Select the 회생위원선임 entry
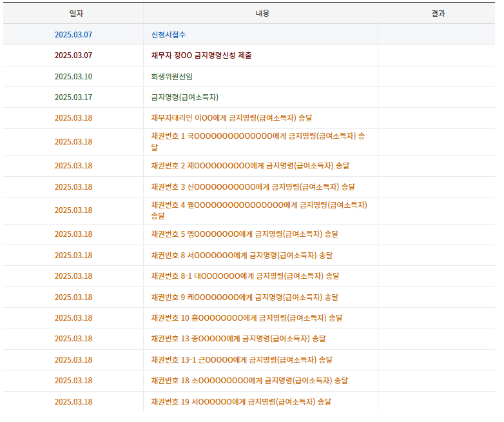 [171, 77]
